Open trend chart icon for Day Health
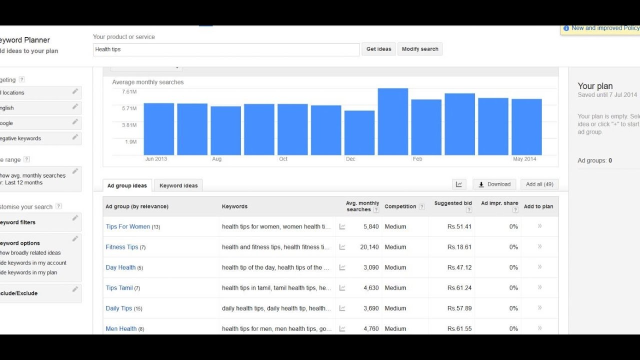Image resolution: width=640 pixels, height=360 pixels. (x=342, y=267)
